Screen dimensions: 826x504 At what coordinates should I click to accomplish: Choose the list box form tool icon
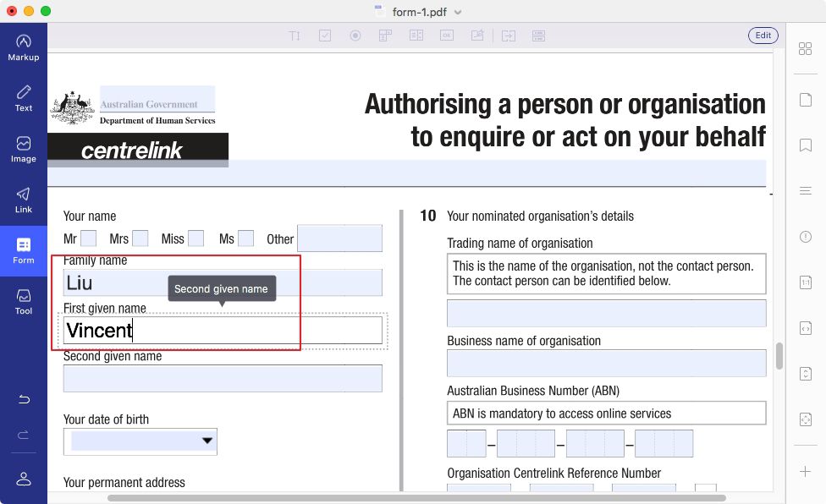pos(416,36)
